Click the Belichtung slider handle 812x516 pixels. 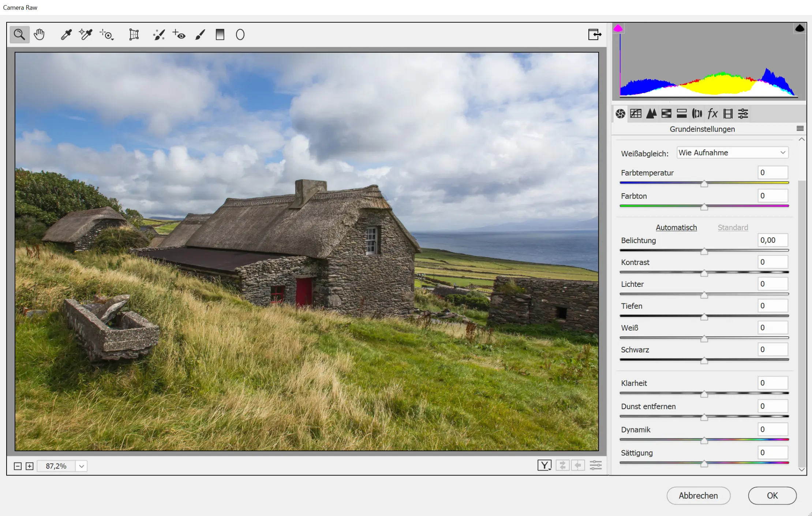704,252
